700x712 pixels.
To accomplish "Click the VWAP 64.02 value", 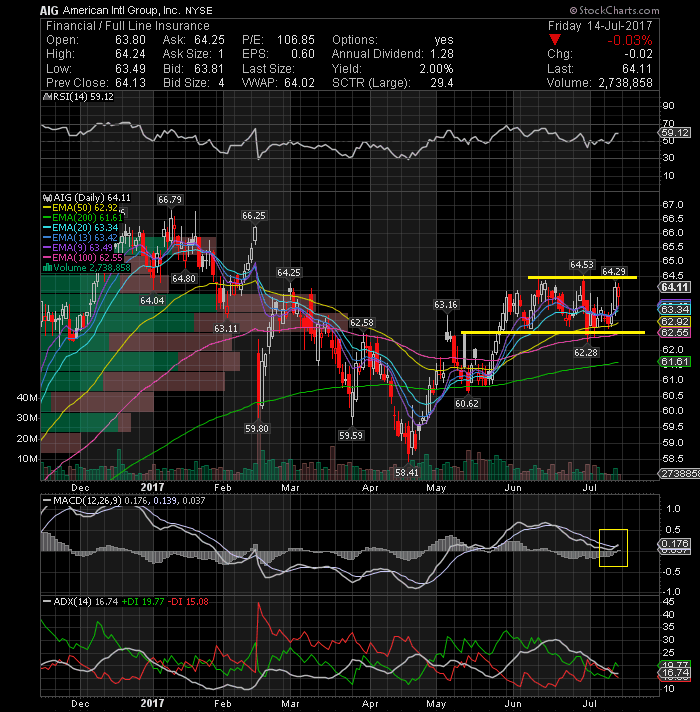I will 299,83.
